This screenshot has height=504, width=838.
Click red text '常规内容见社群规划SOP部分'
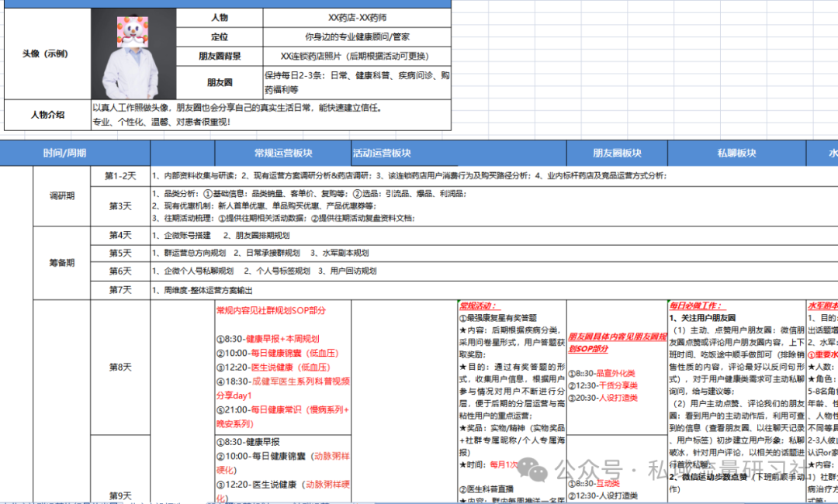[x=271, y=310]
